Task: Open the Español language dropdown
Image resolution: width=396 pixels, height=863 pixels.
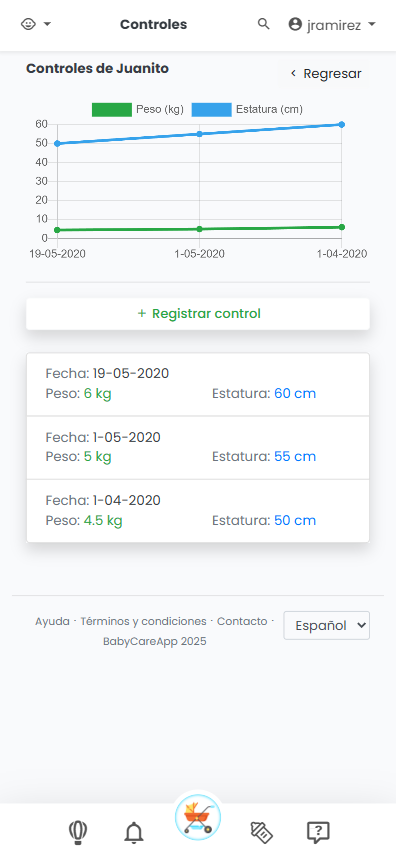Action: (x=327, y=625)
